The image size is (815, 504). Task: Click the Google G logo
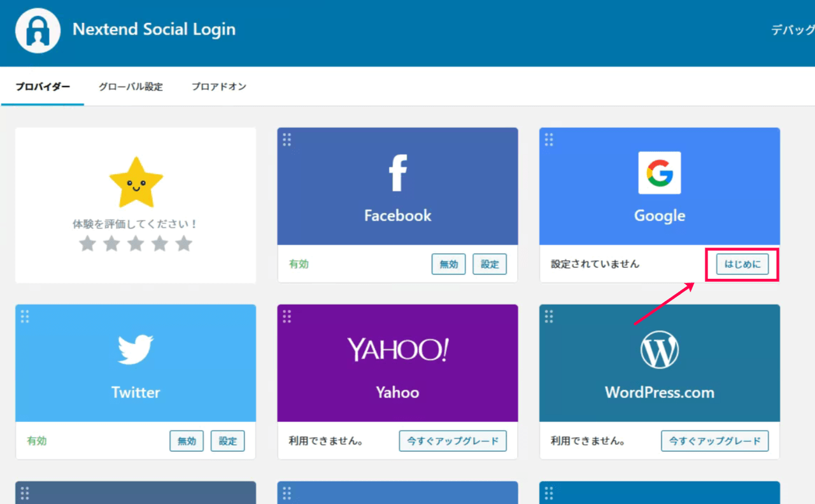[x=660, y=172]
